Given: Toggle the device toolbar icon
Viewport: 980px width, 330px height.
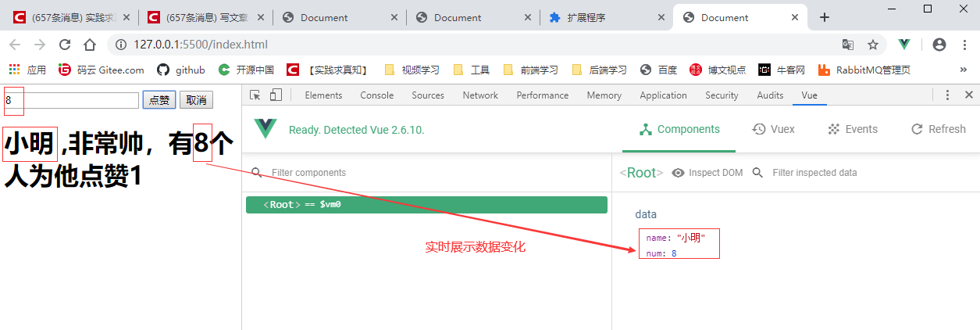Looking at the screenshot, I should point(276,95).
